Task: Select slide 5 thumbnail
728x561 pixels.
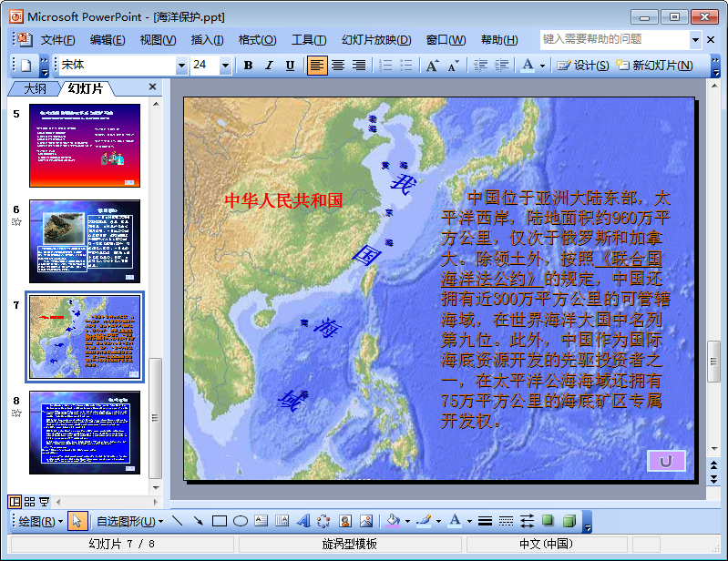Action: [85, 146]
